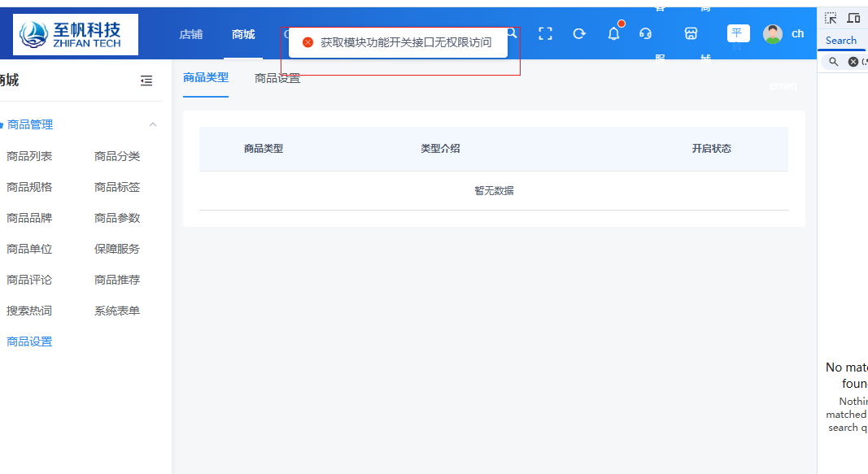Viewport: 868px width, 474px height.
Task: Click the refresh page icon
Action: [579, 33]
